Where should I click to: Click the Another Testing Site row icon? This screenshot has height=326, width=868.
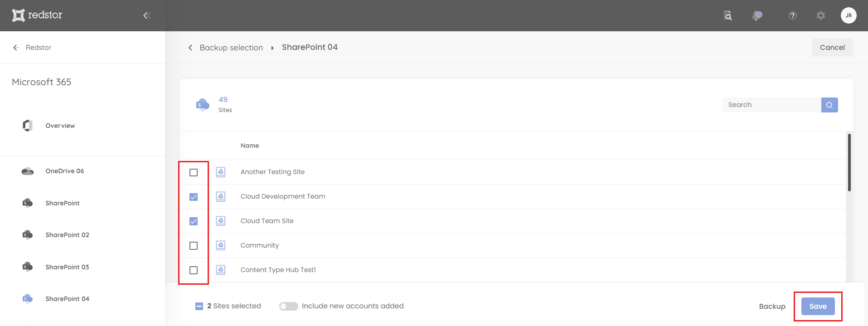[x=221, y=172]
